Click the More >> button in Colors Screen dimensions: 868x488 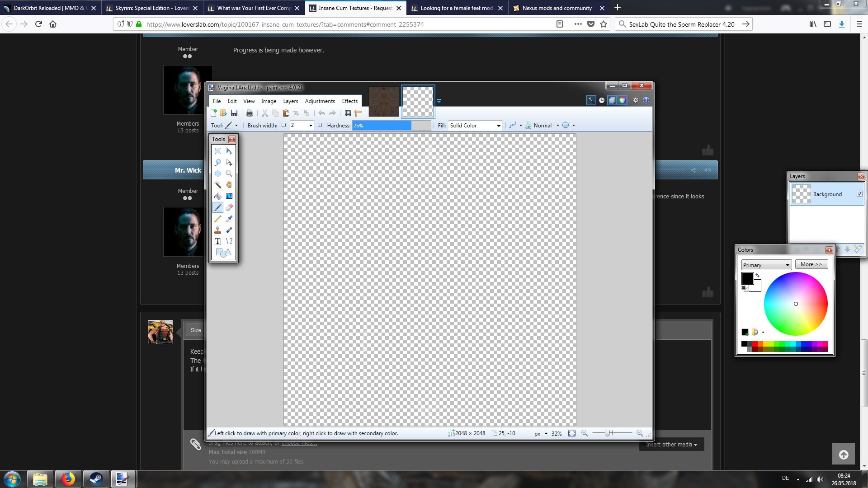point(811,264)
